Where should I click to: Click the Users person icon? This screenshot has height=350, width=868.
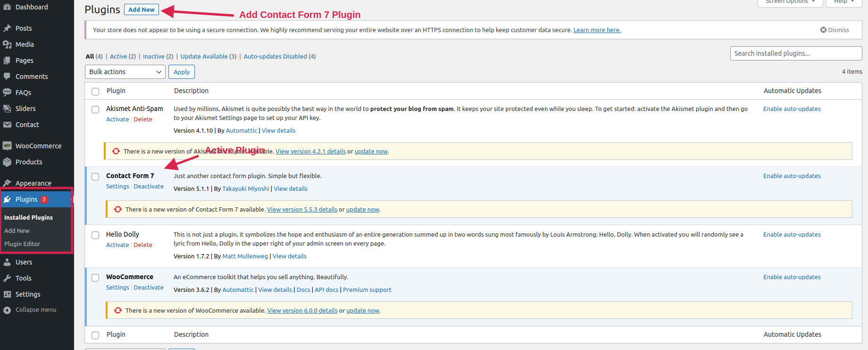pyautogui.click(x=7, y=262)
